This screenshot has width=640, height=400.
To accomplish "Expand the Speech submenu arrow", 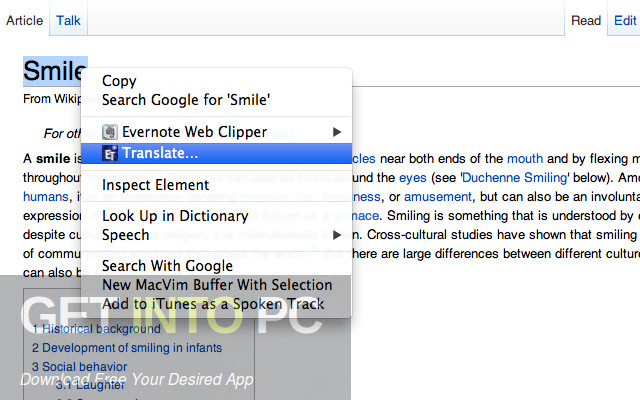I will [x=337, y=235].
